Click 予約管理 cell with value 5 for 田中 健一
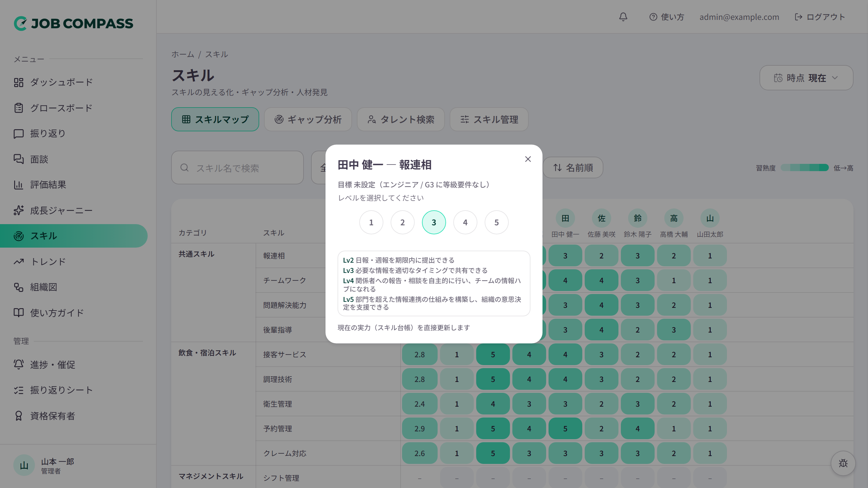868x488 pixels. [x=565, y=429]
